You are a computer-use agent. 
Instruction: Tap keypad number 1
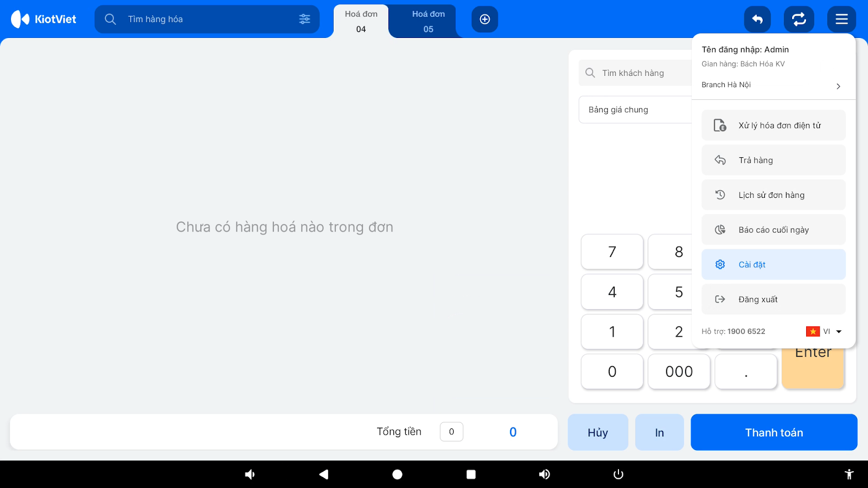point(612,331)
